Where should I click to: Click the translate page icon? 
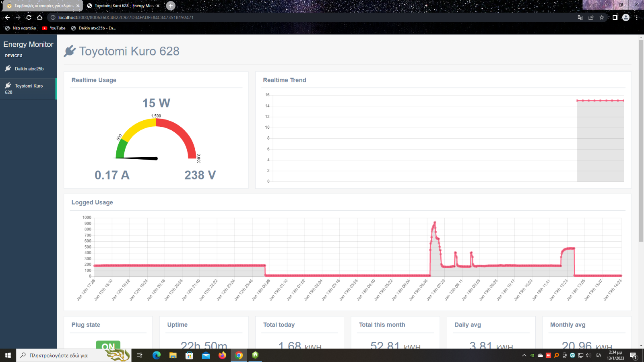pyautogui.click(x=580, y=17)
